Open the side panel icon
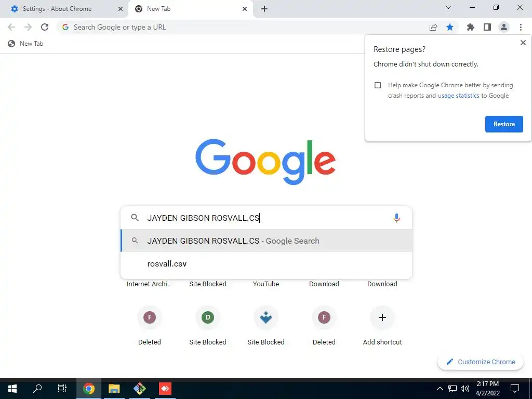 click(487, 27)
